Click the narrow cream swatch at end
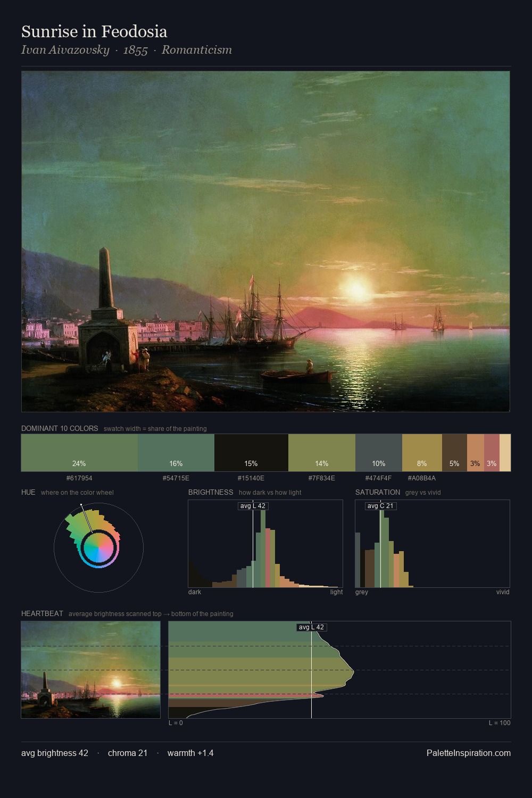This screenshot has height=798, width=532. click(505, 453)
